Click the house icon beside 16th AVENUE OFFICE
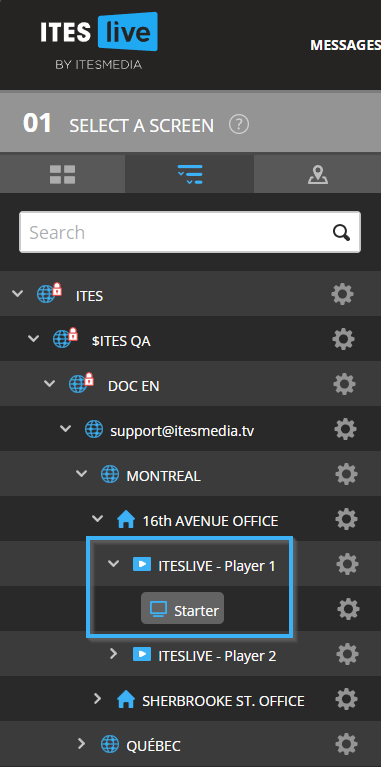381x767 pixels. [x=126, y=519]
